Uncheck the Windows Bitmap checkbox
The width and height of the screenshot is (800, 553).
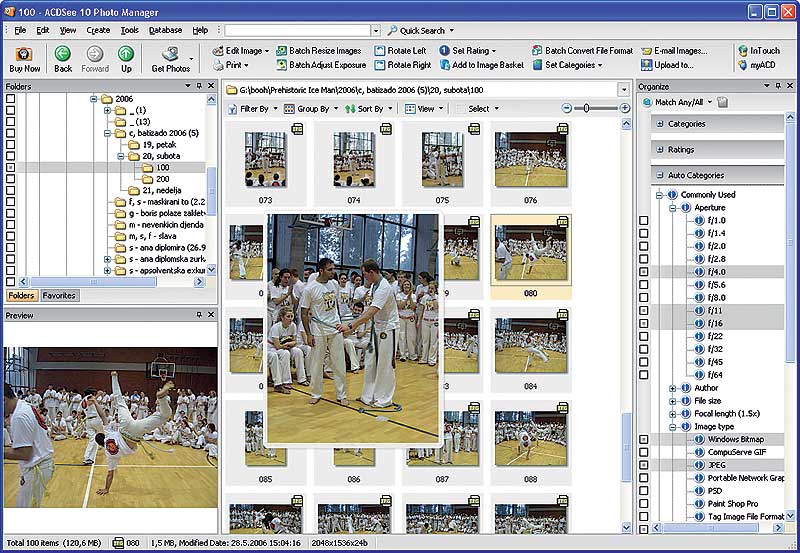coord(644,439)
